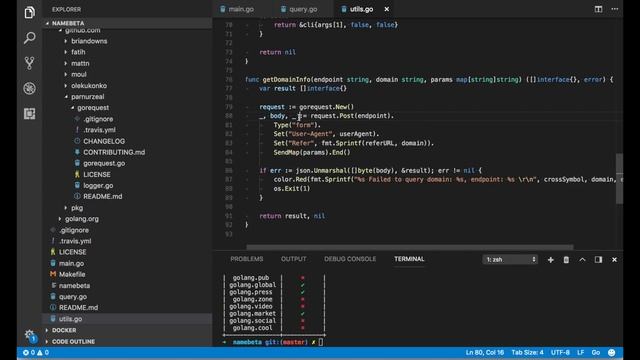Expand the CODE OUTLINE section
640x360 pixels.
click(127, 342)
